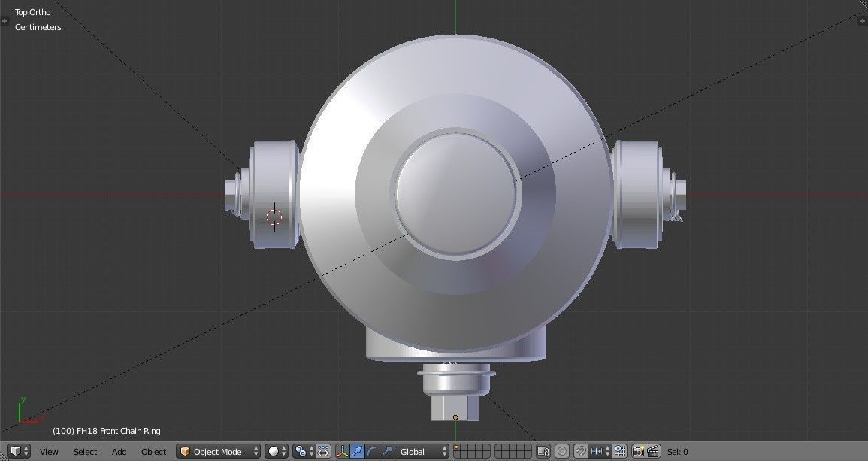Screen dimensions: 868x461
Task: Select the origin dot of bottom connector
Action: [455, 418]
